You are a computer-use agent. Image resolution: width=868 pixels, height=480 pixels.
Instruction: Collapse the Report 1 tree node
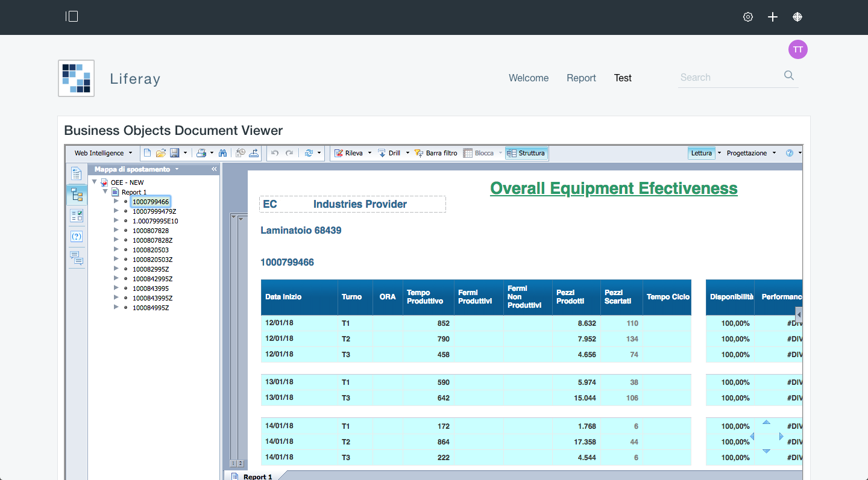click(105, 192)
